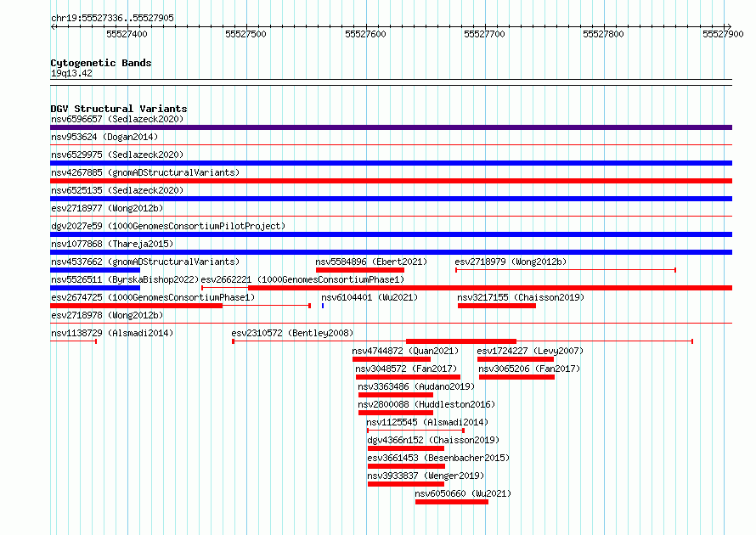This screenshot has width=756, height=535.
Task: Select the red bar under dgv4366n152
Action: pyautogui.click(x=406, y=448)
